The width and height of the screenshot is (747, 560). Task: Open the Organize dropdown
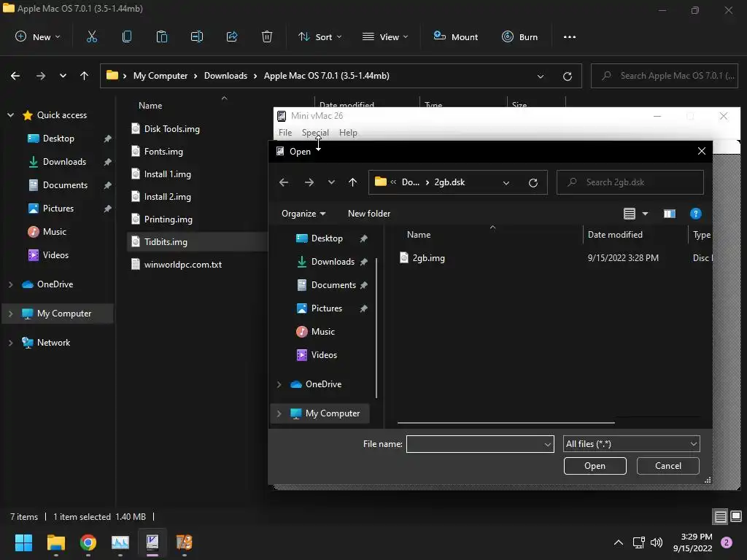pos(303,214)
